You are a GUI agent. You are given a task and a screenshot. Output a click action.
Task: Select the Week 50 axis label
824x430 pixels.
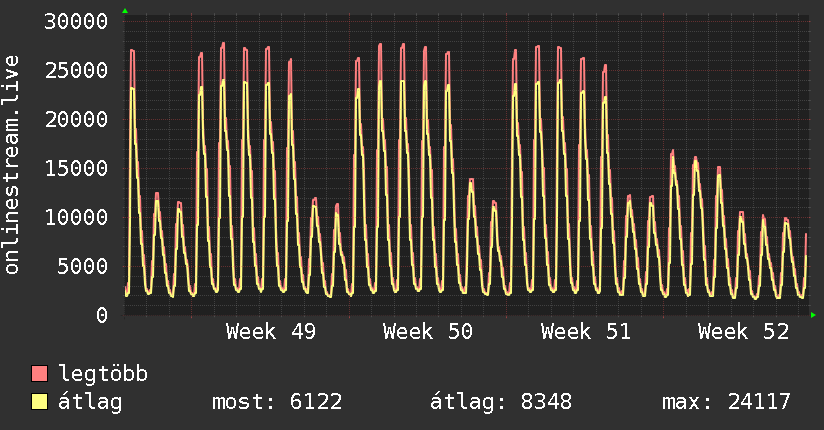click(x=428, y=332)
